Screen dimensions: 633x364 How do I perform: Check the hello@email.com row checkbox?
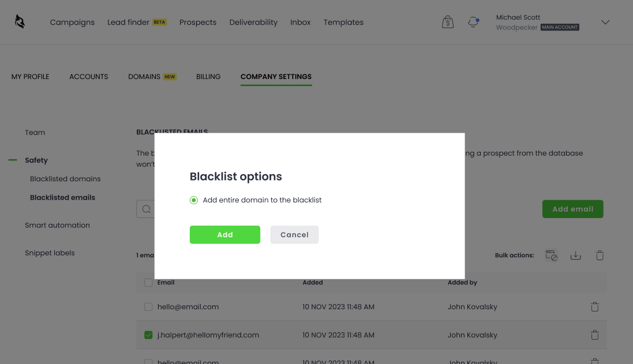(x=148, y=307)
